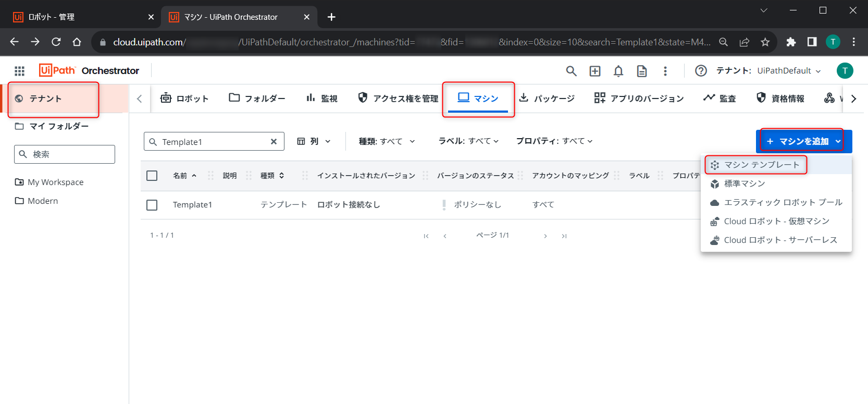Open the パッケージ tab
This screenshot has height=404, width=868.
click(547, 98)
